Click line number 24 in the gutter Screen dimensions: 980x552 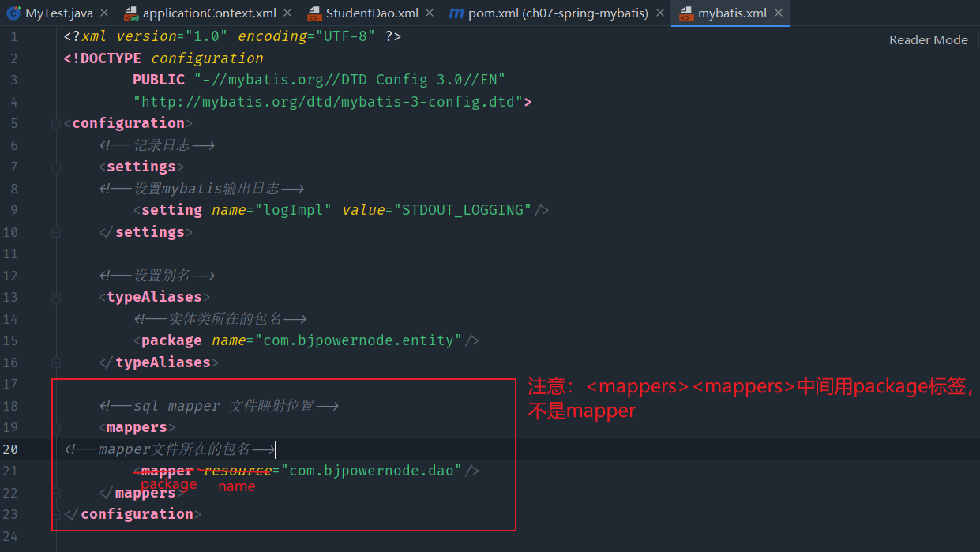[x=10, y=536]
